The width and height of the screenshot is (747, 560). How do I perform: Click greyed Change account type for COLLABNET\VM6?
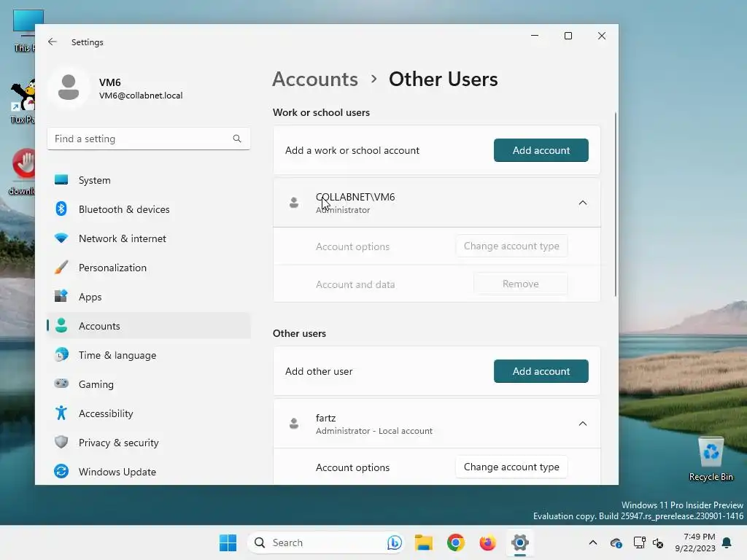pos(511,246)
